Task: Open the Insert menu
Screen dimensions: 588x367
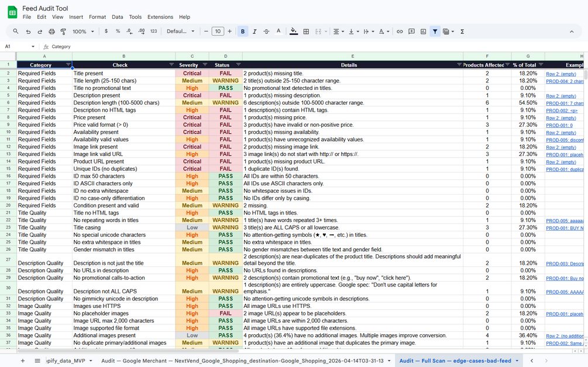Action: tap(76, 17)
